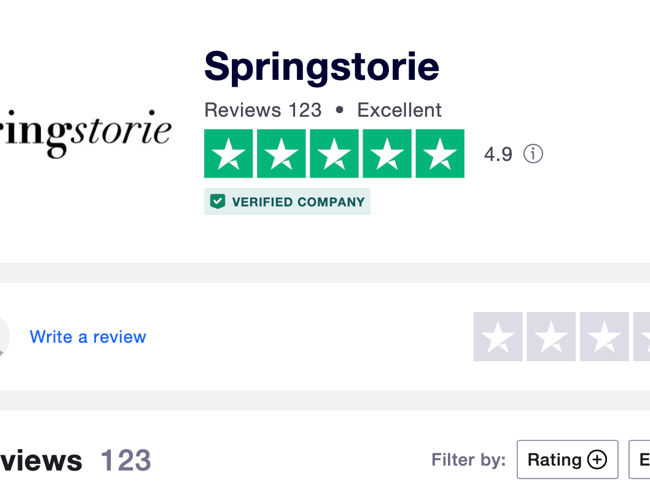Rate one star using the first grey star
The height and width of the screenshot is (500, 650).
(498, 337)
